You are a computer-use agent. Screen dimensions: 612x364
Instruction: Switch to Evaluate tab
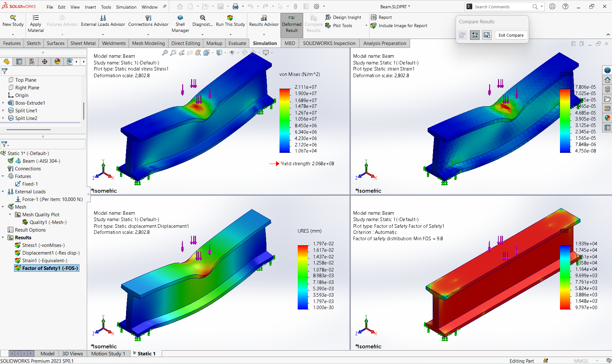(x=237, y=43)
